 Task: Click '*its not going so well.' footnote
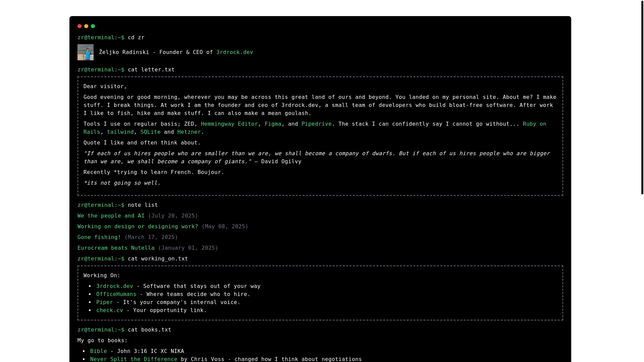point(122,183)
